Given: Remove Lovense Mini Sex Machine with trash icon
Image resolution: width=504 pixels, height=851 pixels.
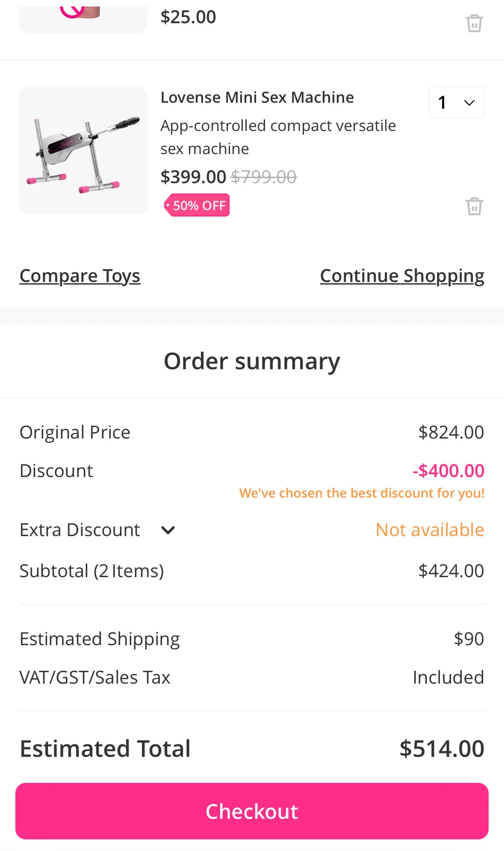Looking at the screenshot, I should 474,206.
